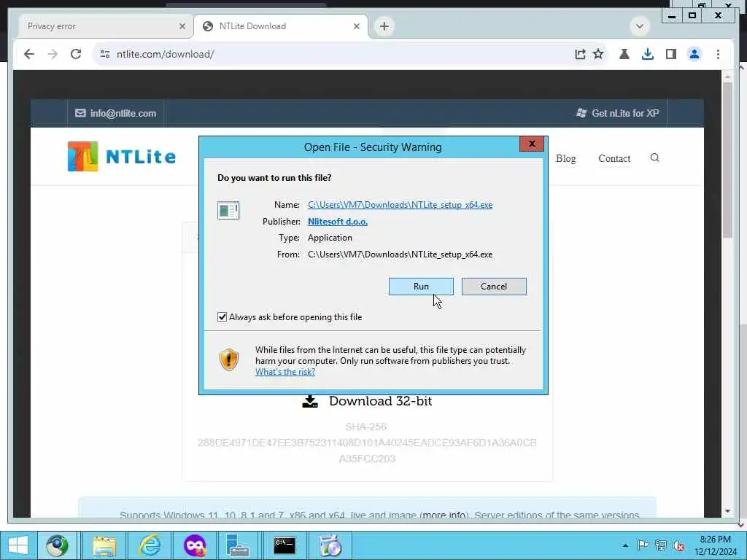Reload the NTLite download page

coord(76,54)
